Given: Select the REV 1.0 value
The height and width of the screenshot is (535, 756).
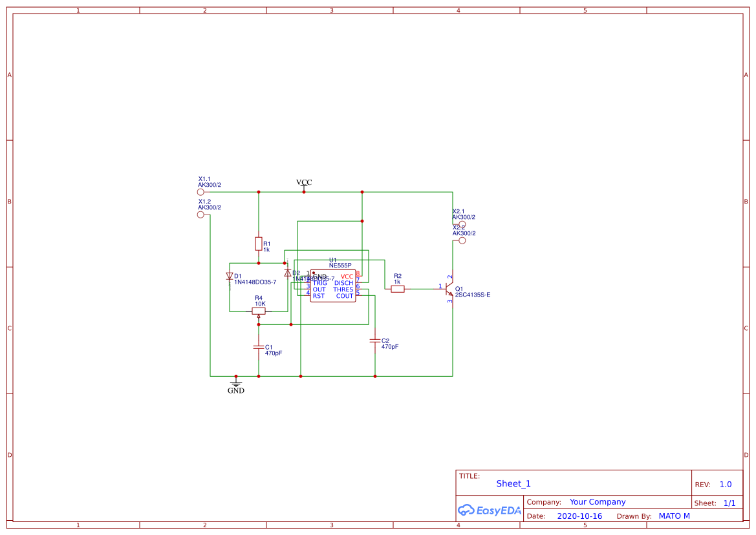Looking at the screenshot, I should pyautogui.click(x=725, y=484).
